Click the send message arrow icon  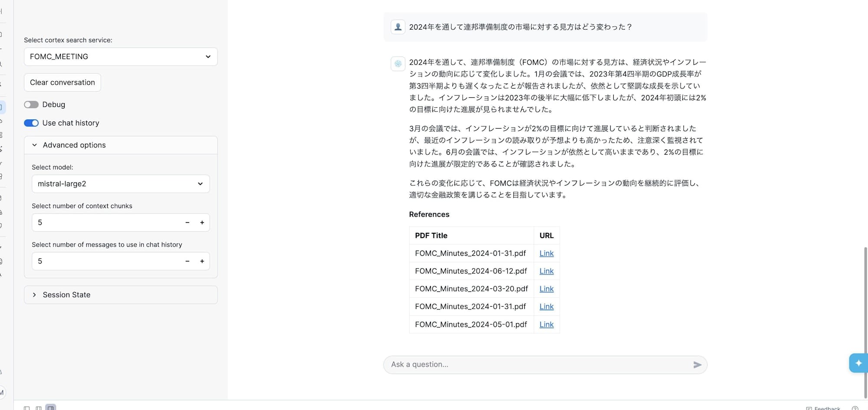(697, 365)
